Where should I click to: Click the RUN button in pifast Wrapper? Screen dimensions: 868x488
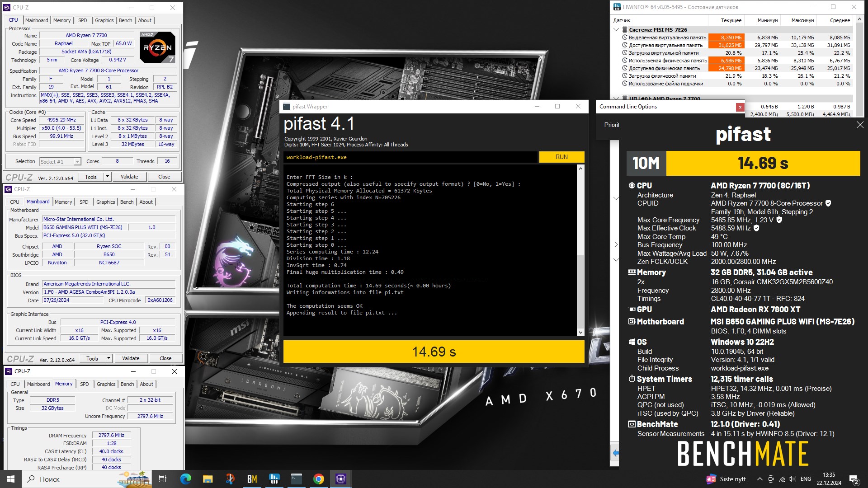561,157
